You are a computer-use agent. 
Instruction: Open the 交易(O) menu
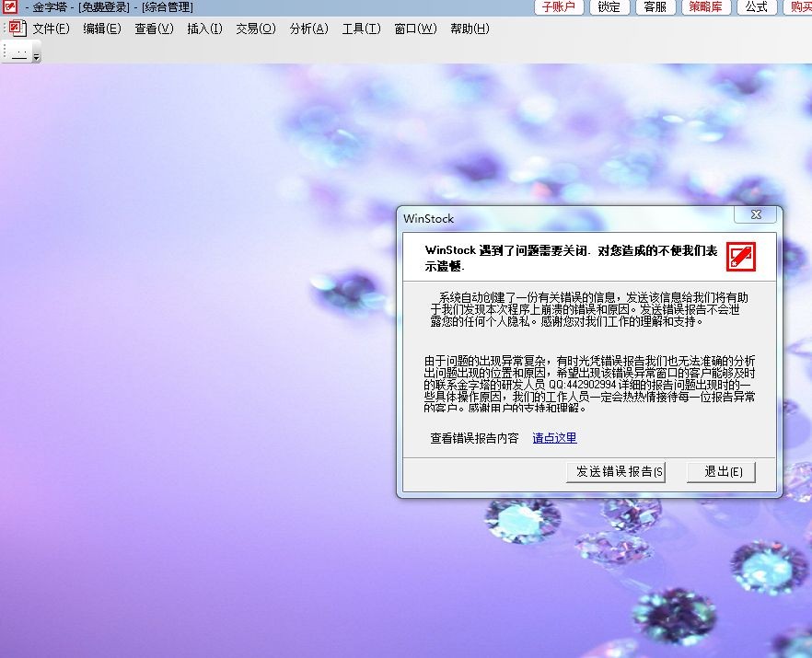255,29
